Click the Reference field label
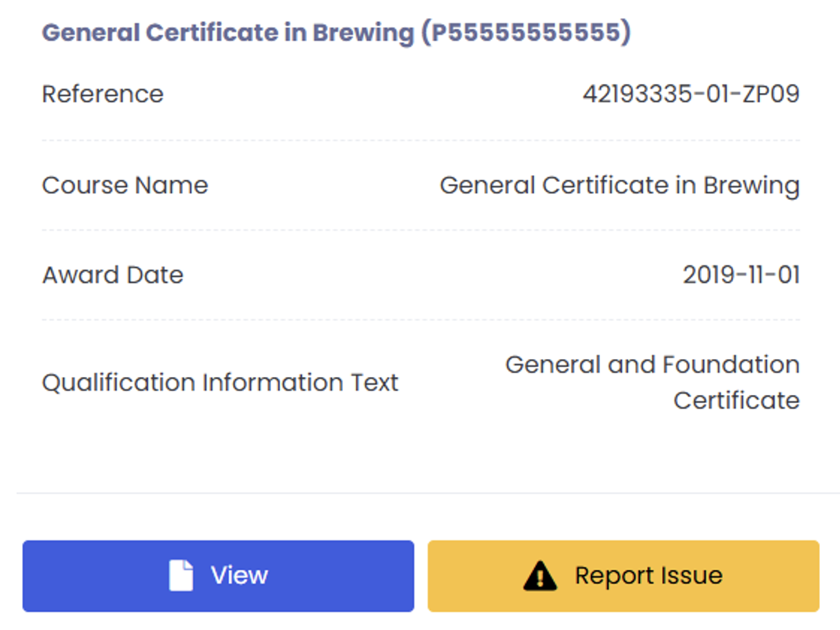Screen dimensions: 840x630 (103, 94)
